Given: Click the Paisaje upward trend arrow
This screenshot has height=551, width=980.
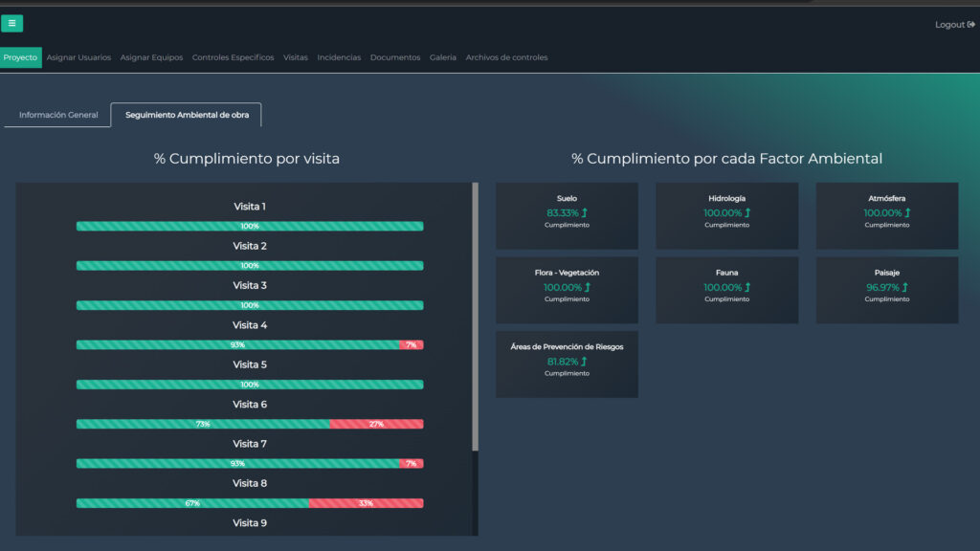Looking at the screenshot, I should click(x=904, y=287).
